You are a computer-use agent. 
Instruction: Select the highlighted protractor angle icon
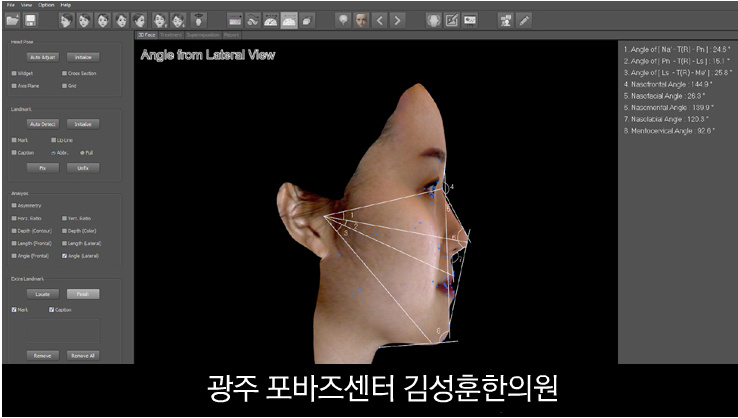pyautogui.click(x=289, y=20)
